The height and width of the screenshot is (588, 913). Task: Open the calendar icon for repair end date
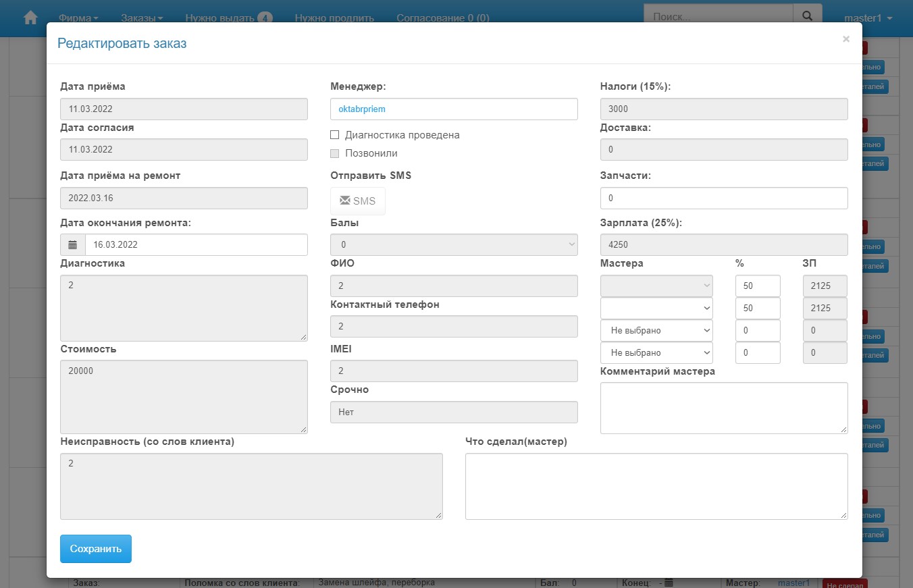73,244
